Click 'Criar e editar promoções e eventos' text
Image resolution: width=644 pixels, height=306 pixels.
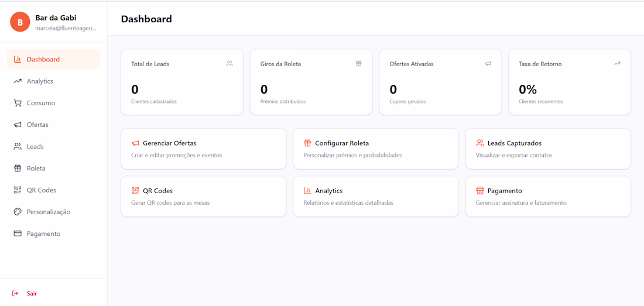(177, 155)
